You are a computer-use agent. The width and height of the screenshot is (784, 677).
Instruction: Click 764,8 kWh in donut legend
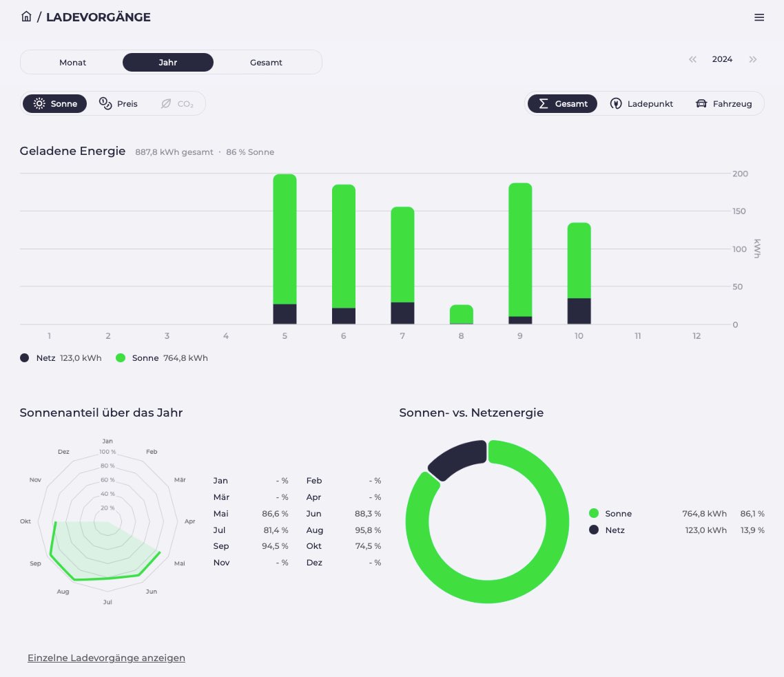point(705,514)
